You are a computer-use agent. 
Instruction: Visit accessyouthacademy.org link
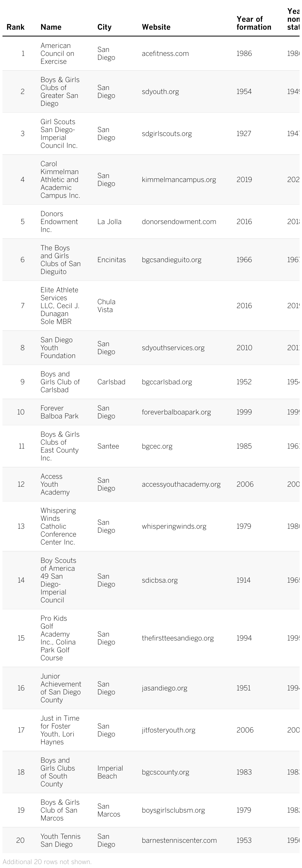[x=181, y=484]
